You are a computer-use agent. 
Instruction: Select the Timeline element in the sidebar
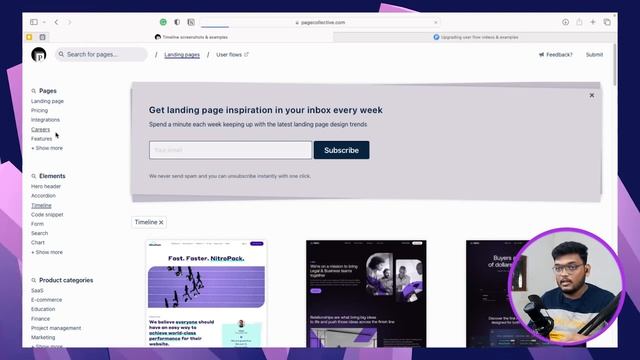point(41,205)
